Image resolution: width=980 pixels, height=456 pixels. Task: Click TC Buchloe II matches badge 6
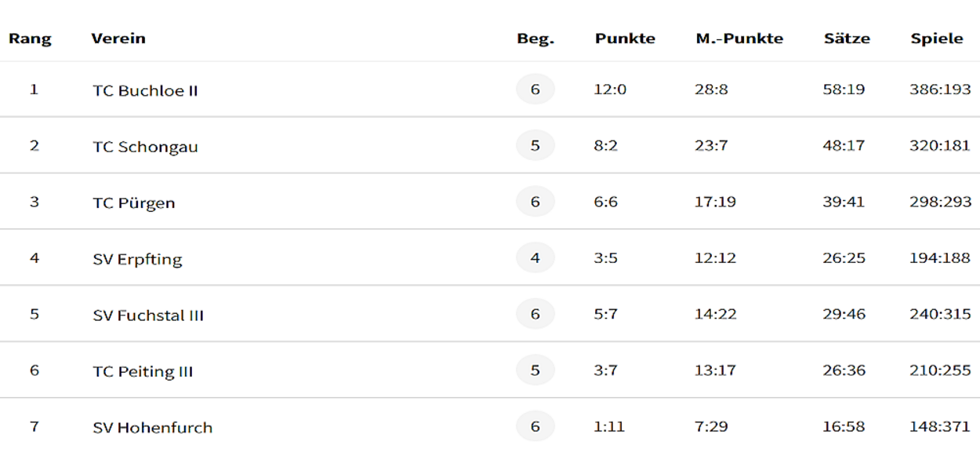(535, 89)
